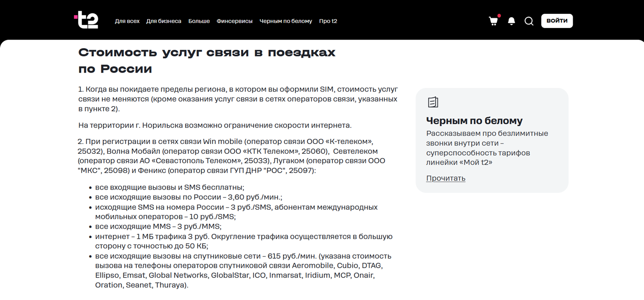This screenshot has height=300, width=644.
Task: Click the 'Черным по белому' card heading
Action: click(474, 121)
